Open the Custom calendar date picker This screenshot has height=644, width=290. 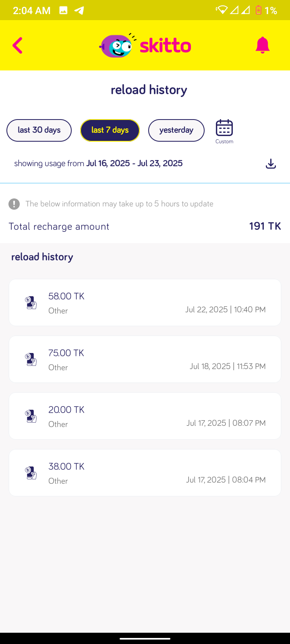pos(224,131)
